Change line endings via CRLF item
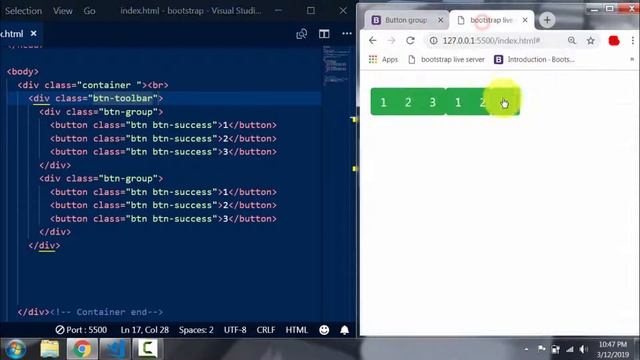 point(266,330)
